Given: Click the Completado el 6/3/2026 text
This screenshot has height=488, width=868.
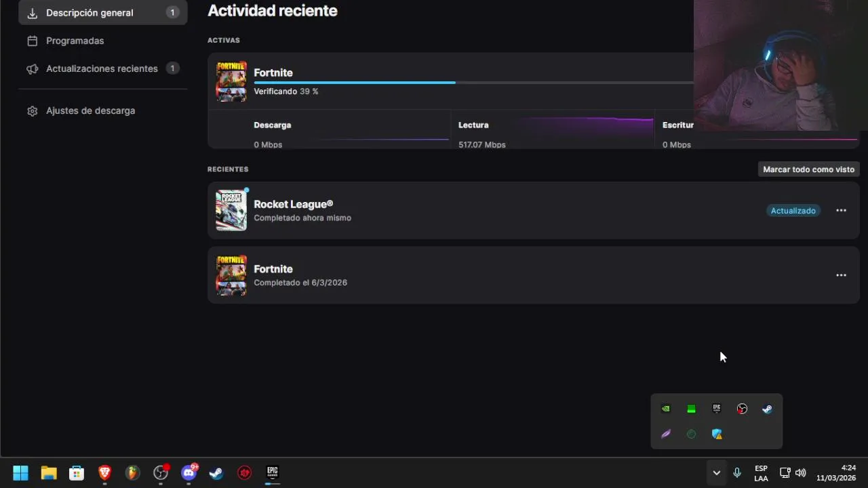Looking at the screenshot, I should [x=300, y=283].
